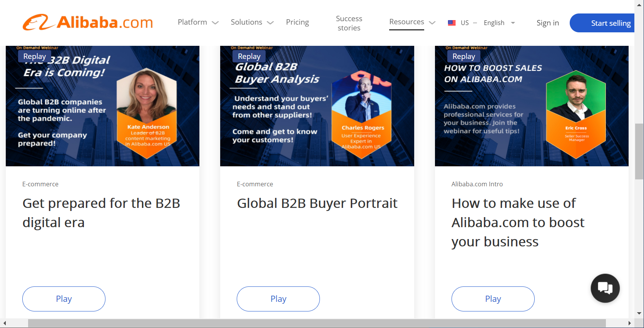Open the Eric Cross webinar thumbnail
The width and height of the screenshot is (644, 328).
[532, 106]
